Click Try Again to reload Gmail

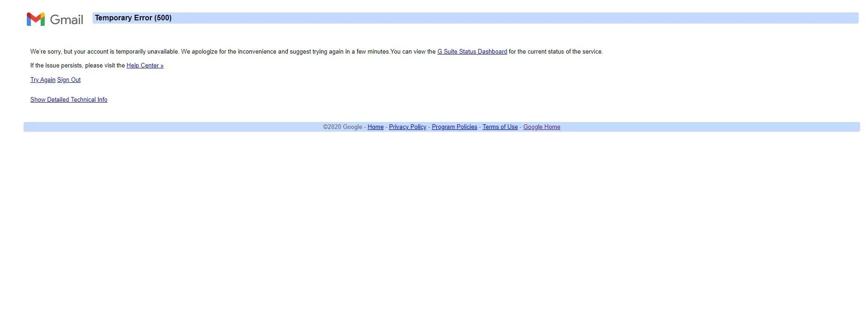pos(43,80)
